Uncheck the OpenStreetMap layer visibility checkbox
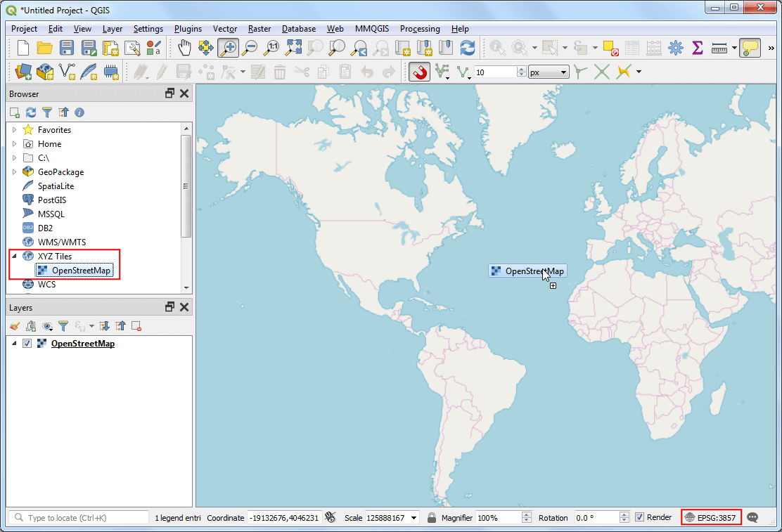Screen dimensions: 782x532 pos(27,344)
